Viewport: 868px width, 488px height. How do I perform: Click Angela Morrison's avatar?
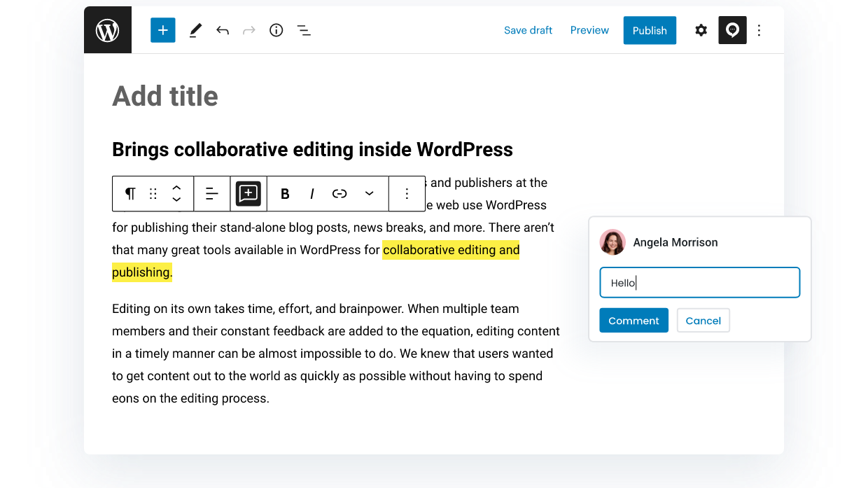pyautogui.click(x=612, y=242)
